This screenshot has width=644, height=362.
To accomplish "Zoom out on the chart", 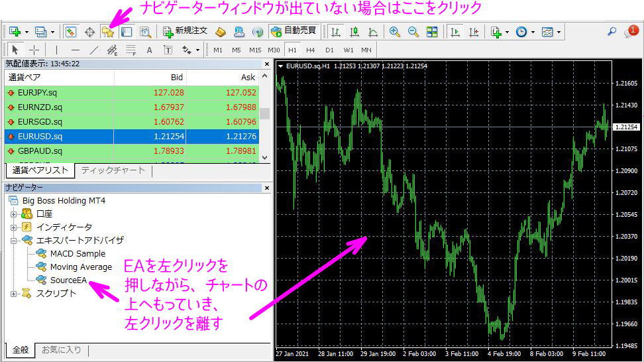I will 413,32.
